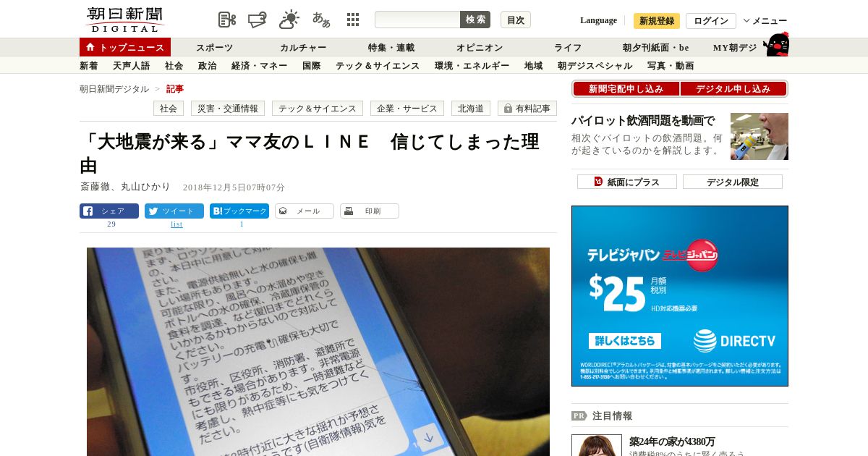Open the pilot drinking video thumbnail
Screen dimensions: 868x456
pos(759,136)
